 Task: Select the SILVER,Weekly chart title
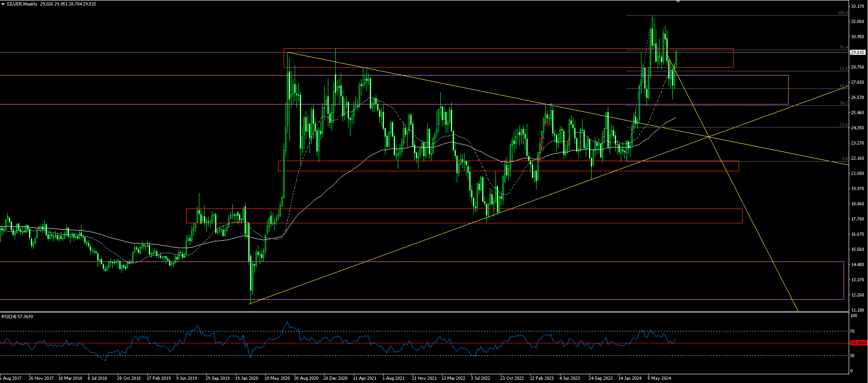pyautogui.click(x=22, y=4)
